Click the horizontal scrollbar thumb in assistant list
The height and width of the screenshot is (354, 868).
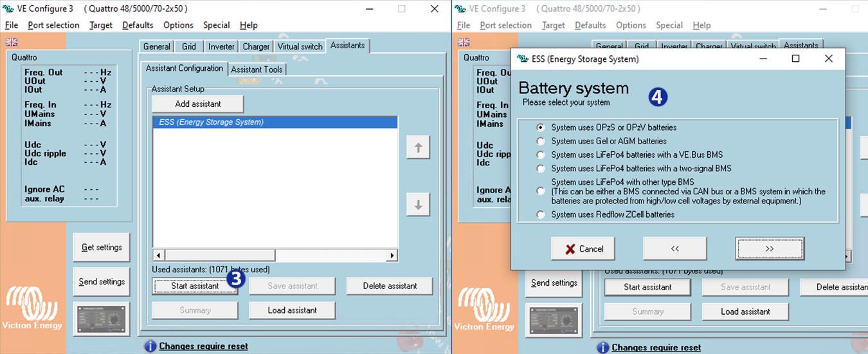coord(220,256)
